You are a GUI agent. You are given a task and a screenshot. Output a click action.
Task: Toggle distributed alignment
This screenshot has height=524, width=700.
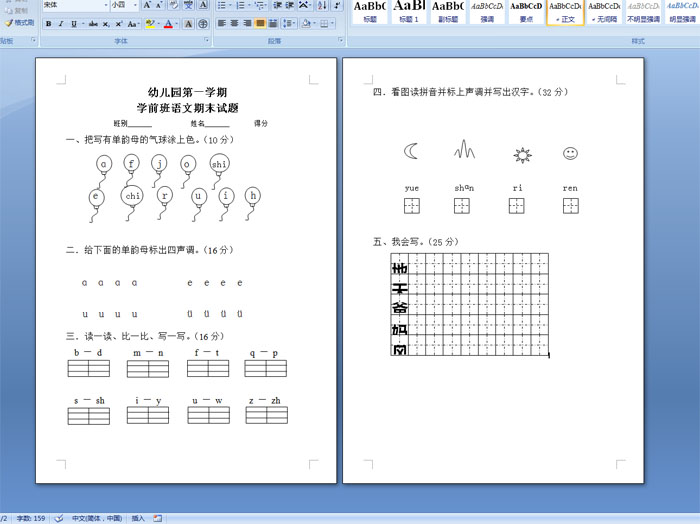(x=273, y=23)
